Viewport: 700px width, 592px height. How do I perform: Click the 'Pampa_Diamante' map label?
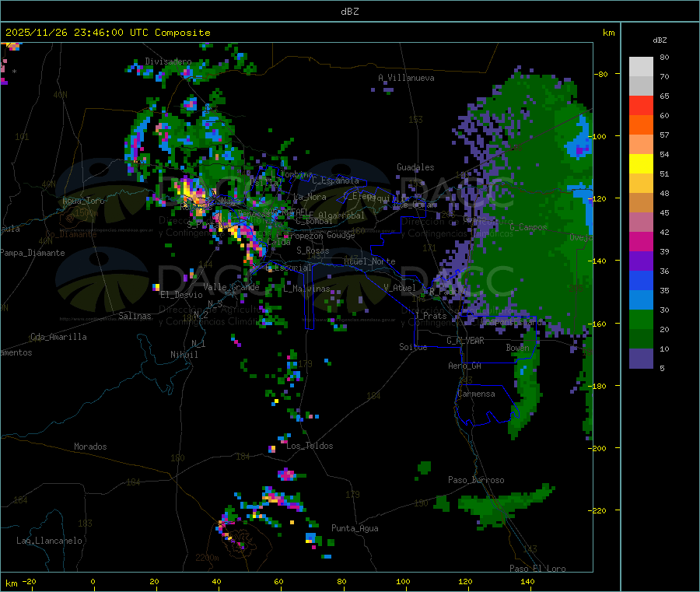32,253
